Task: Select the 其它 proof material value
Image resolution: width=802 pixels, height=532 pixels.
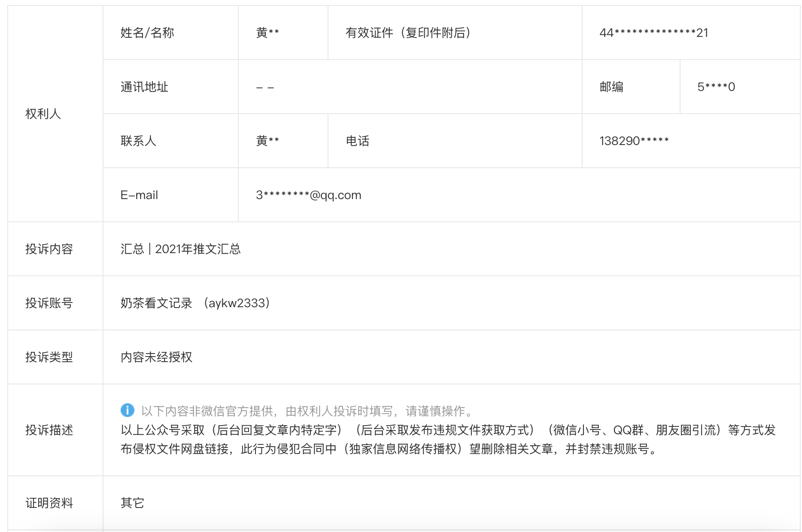Action: [132, 503]
